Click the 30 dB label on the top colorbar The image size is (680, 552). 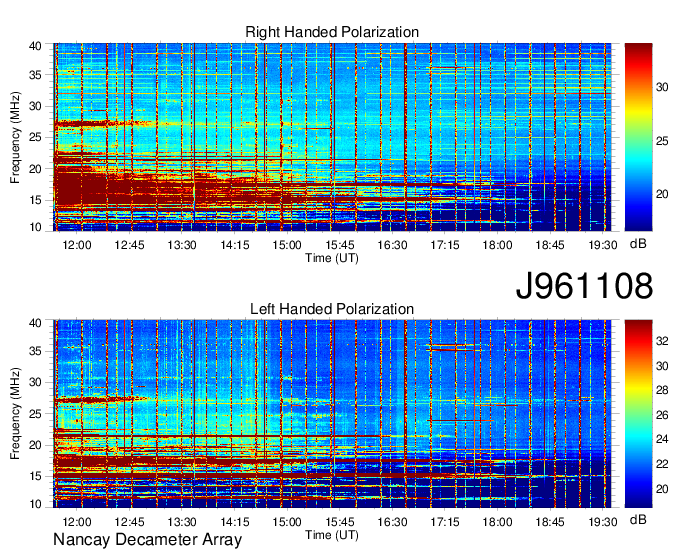point(662,88)
